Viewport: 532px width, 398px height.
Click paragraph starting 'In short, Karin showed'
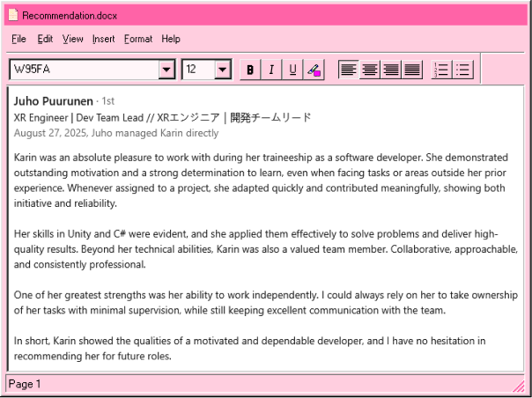point(250,349)
